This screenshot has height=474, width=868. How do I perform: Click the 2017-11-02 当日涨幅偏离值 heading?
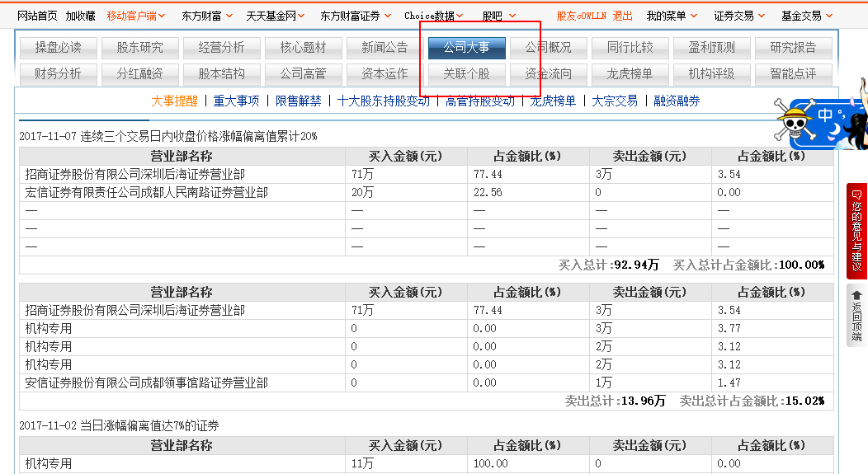(x=119, y=426)
